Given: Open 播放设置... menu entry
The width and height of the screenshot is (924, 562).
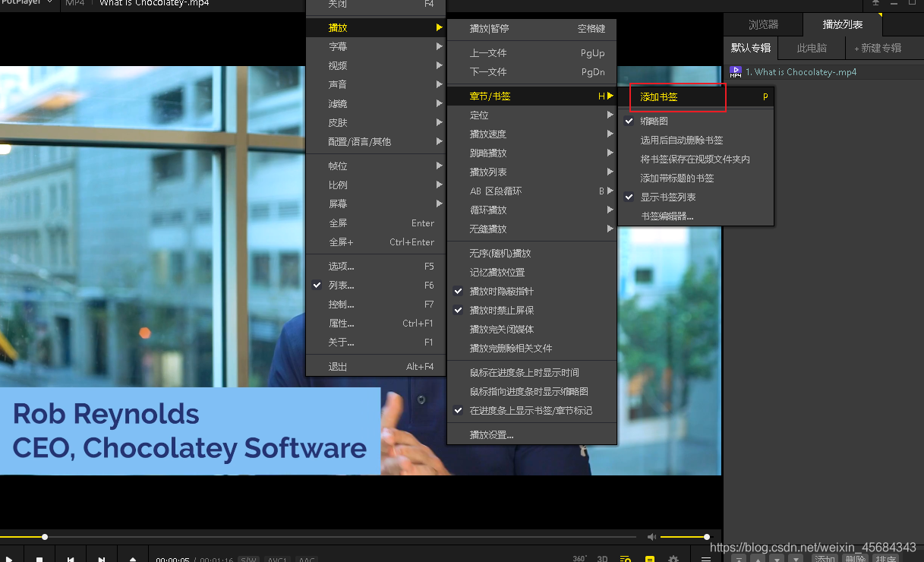Looking at the screenshot, I should 531,435.
